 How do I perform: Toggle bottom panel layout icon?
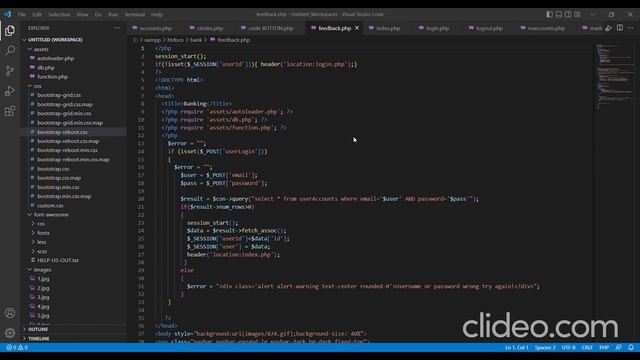[559, 14]
